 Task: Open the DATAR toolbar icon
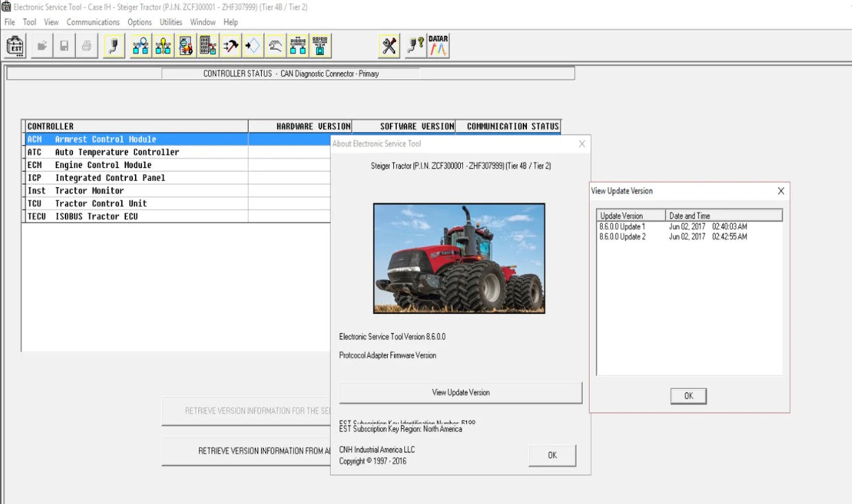438,46
